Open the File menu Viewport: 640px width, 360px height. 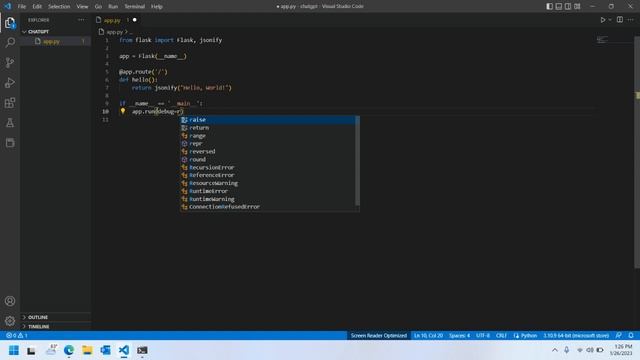(22, 7)
